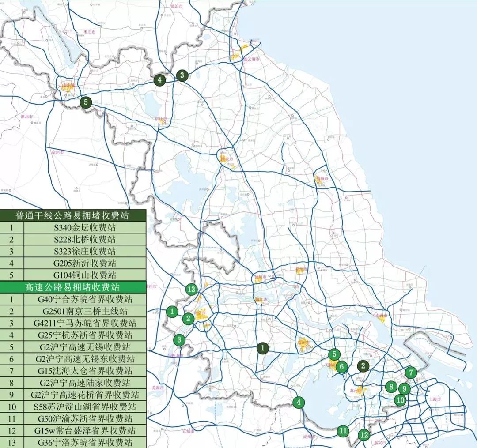Image resolution: width=477 pixels, height=448 pixels.
Task: Click dark green marker 3 for S323徐庄
Action: point(182,75)
